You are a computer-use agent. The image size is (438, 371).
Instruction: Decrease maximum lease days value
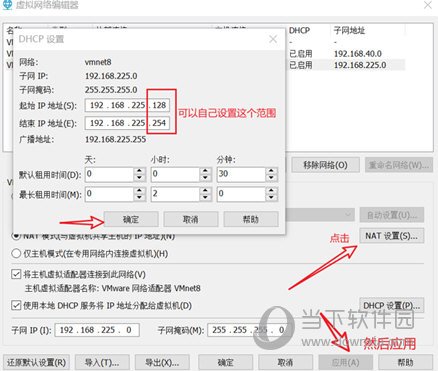click(x=139, y=198)
